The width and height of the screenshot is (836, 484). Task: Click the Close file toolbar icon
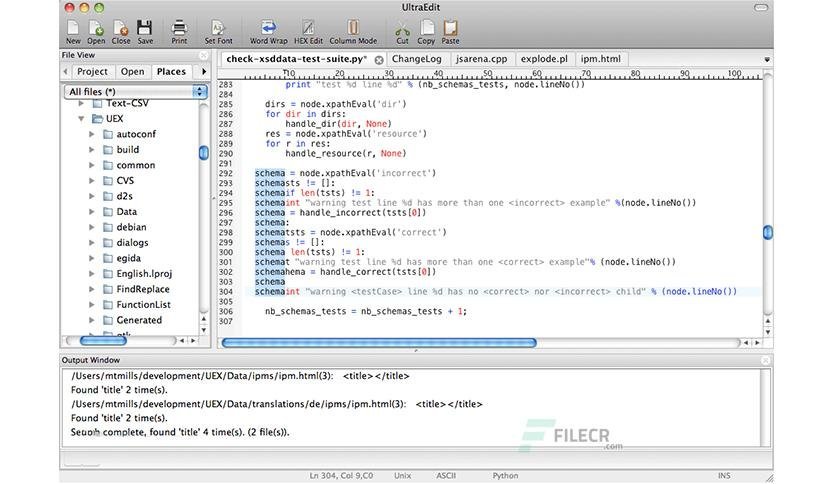(x=121, y=28)
